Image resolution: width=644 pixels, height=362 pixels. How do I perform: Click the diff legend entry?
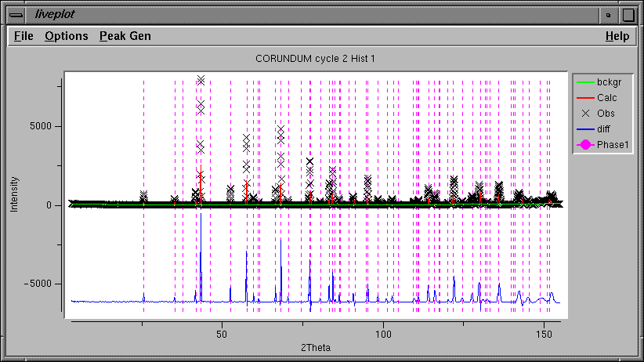(603, 129)
